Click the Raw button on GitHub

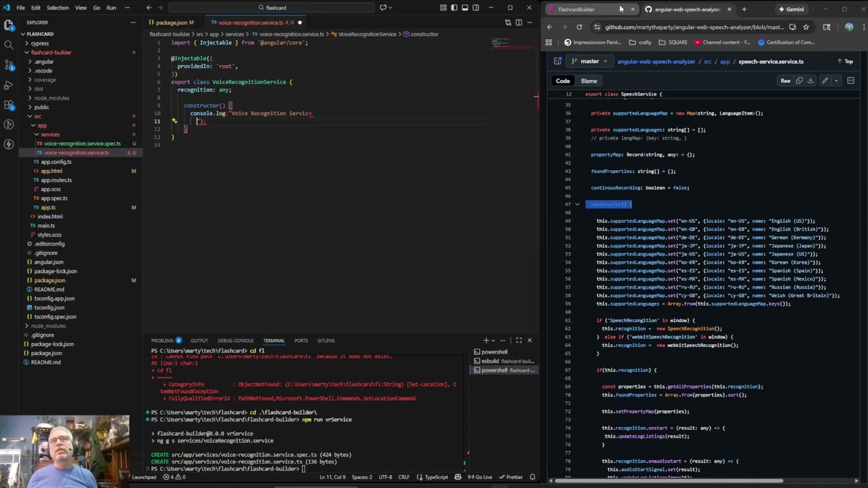(785, 81)
